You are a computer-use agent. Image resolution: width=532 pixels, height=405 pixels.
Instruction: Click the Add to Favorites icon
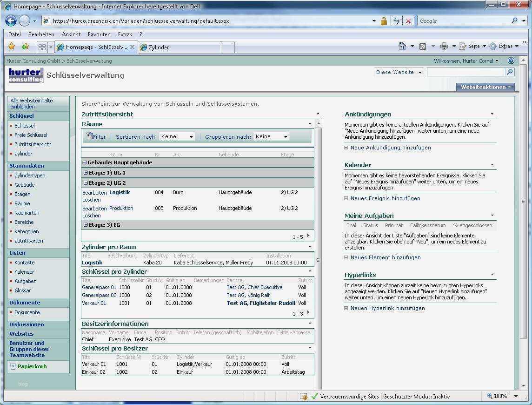click(x=26, y=47)
